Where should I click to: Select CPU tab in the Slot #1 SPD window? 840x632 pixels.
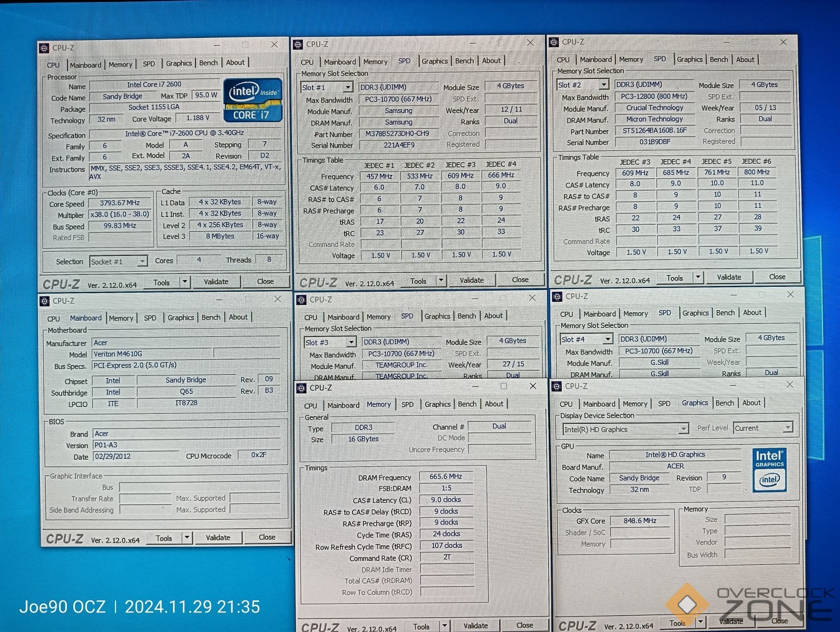tap(307, 62)
